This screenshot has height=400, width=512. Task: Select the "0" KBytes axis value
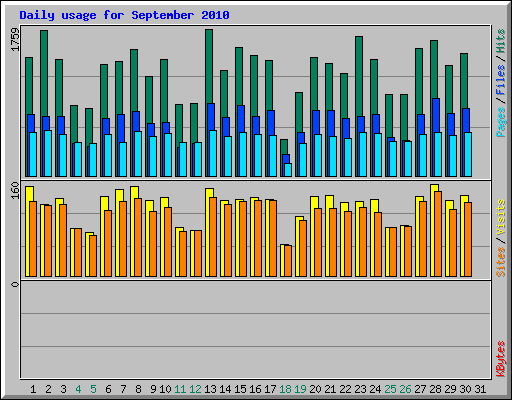[15, 284]
